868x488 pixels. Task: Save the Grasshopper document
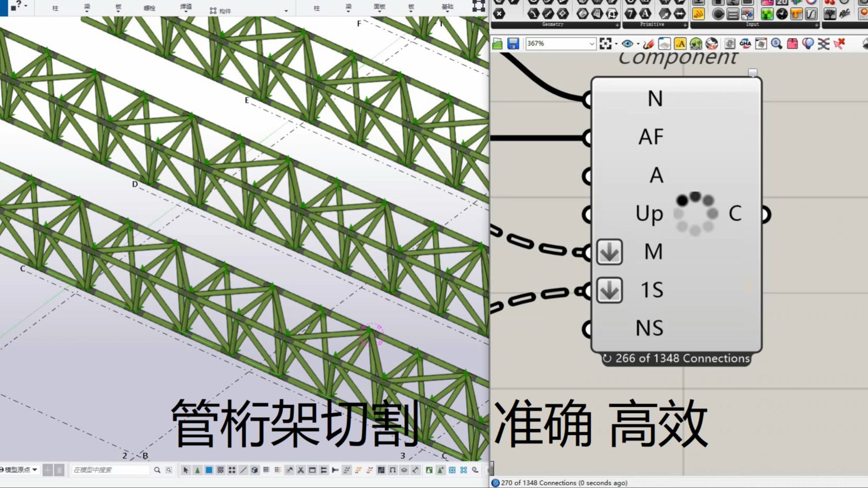[513, 44]
